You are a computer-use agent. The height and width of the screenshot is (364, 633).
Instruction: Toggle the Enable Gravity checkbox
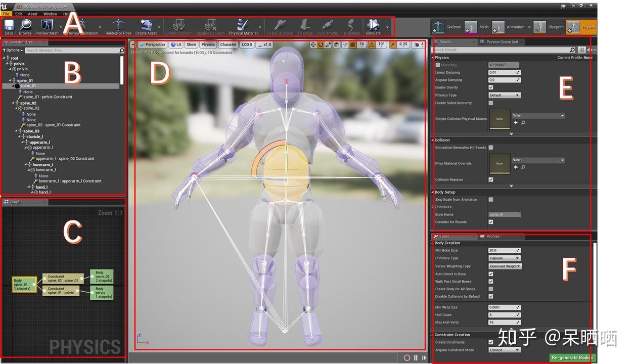(490, 87)
